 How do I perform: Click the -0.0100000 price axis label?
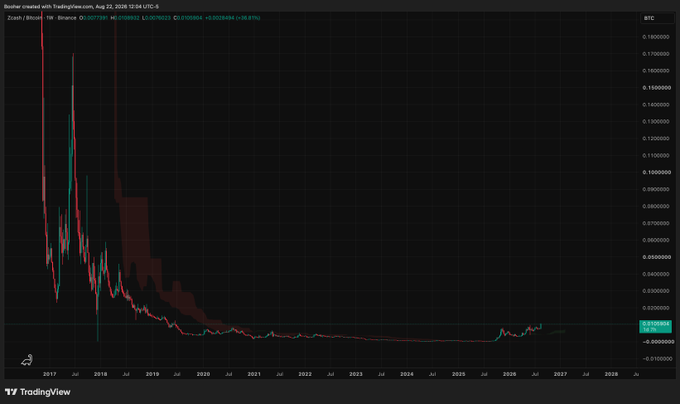click(x=657, y=358)
